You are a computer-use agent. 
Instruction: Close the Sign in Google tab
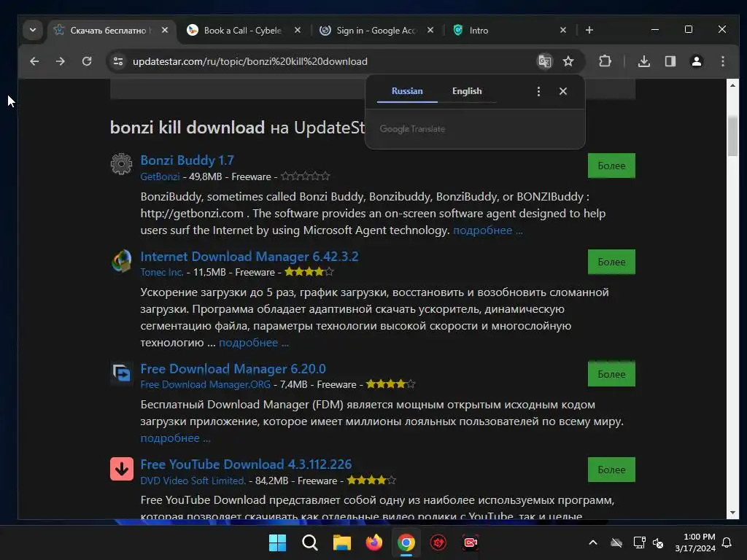pyautogui.click(x=430, y=30)
